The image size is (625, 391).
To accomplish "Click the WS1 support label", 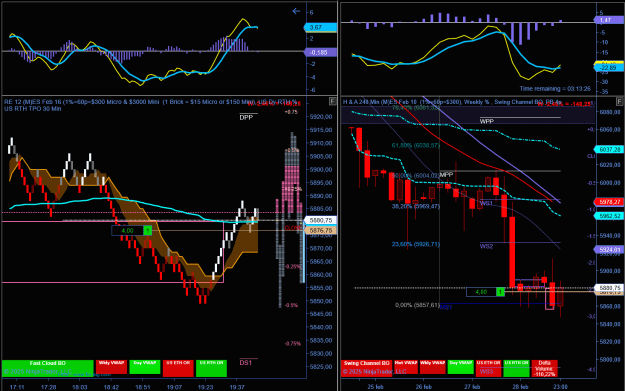I will click(x=486, y=203).
